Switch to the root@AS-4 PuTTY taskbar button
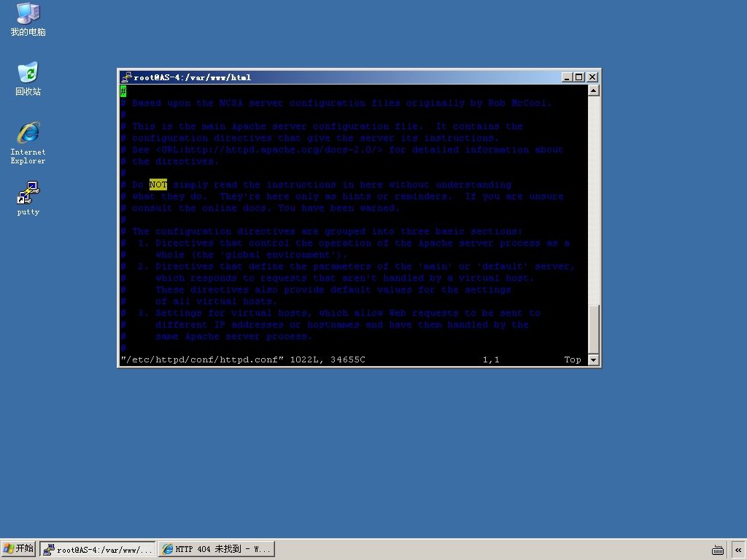The height and width of the screenshot is (560, 747). point(98,549)
